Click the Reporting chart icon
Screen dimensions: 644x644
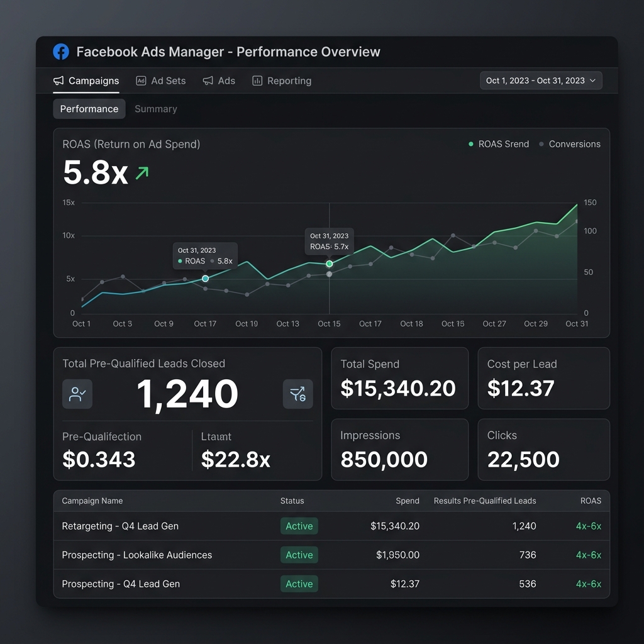coord(257,80)
